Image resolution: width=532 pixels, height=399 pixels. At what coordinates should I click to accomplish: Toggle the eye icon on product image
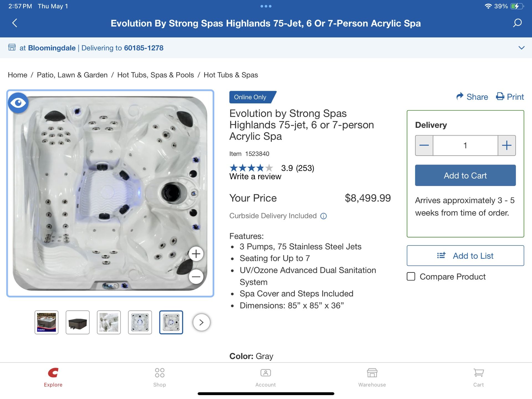click(18, 103)
